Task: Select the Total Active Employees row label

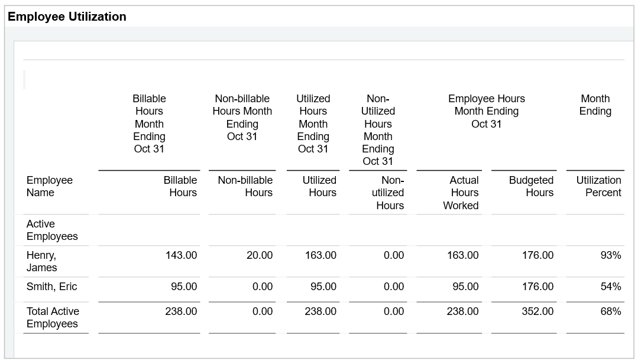Action: tap(53, 317)
